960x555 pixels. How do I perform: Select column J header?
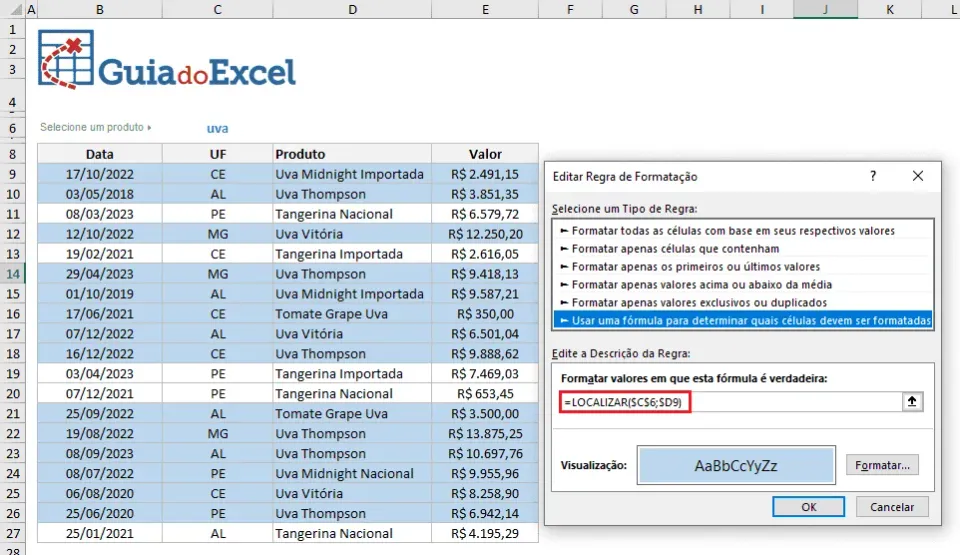(825, 9)
